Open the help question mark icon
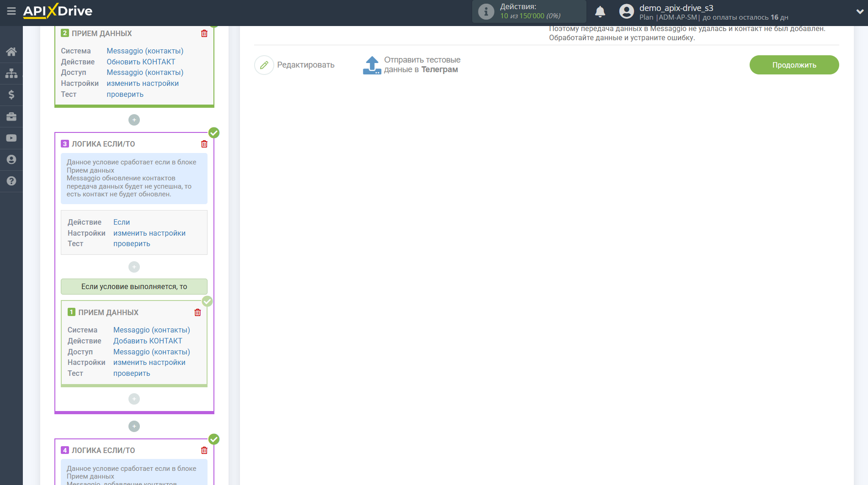Viewport: 868px width, 485px height. point(11,181)
